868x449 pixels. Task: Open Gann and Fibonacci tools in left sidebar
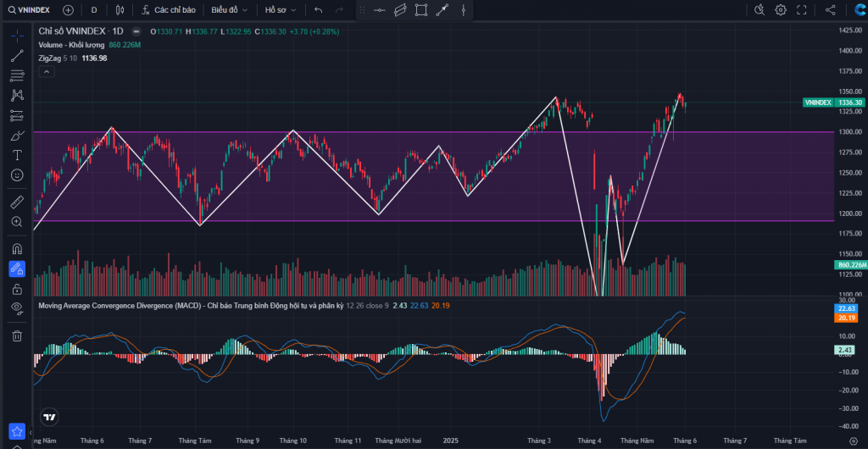[17, 75]
